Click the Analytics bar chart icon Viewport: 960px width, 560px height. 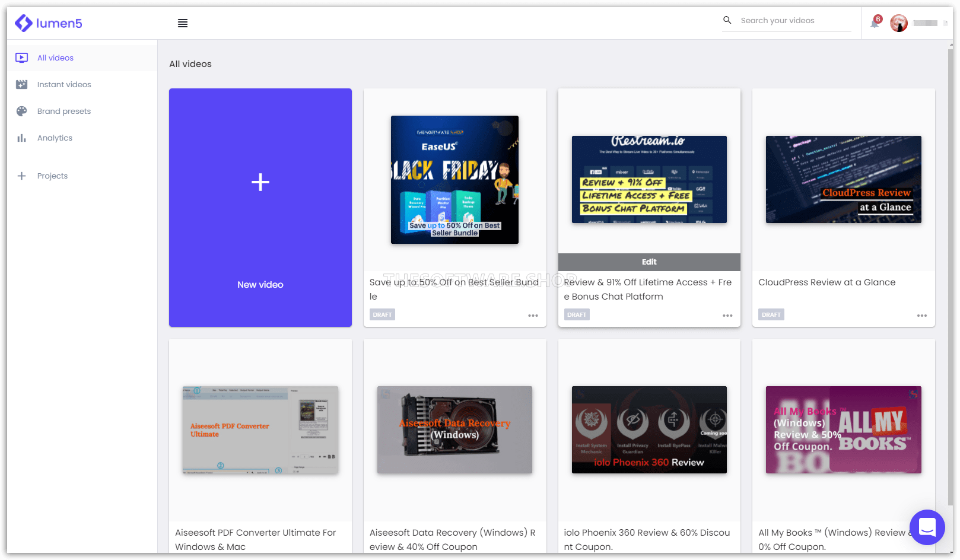tap(22, 138)
